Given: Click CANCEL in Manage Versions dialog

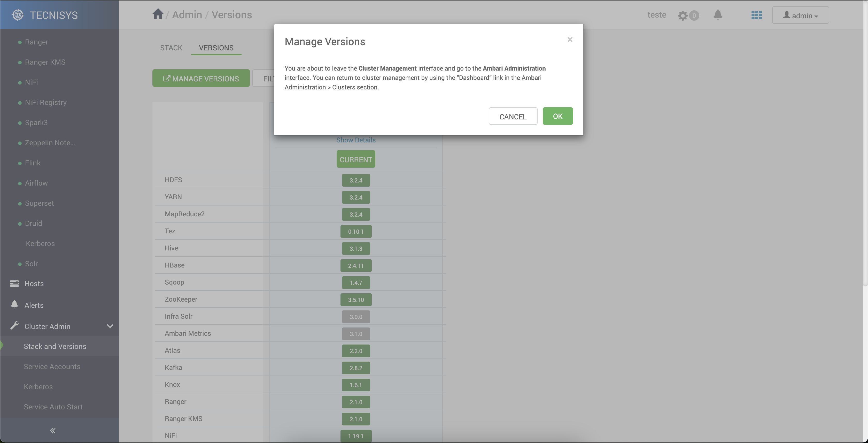Looking at the screenshot, I should pyautogui.click(x=513, y=116).
